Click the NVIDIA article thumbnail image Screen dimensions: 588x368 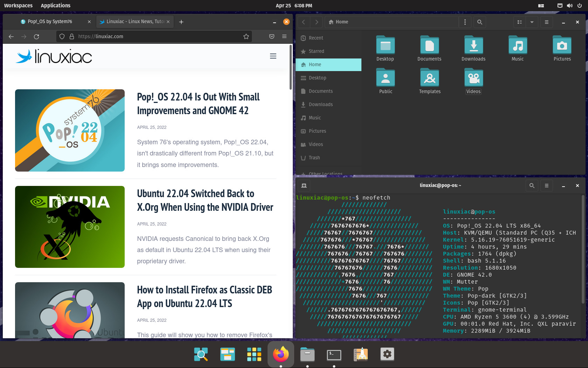tap(70, 227)
